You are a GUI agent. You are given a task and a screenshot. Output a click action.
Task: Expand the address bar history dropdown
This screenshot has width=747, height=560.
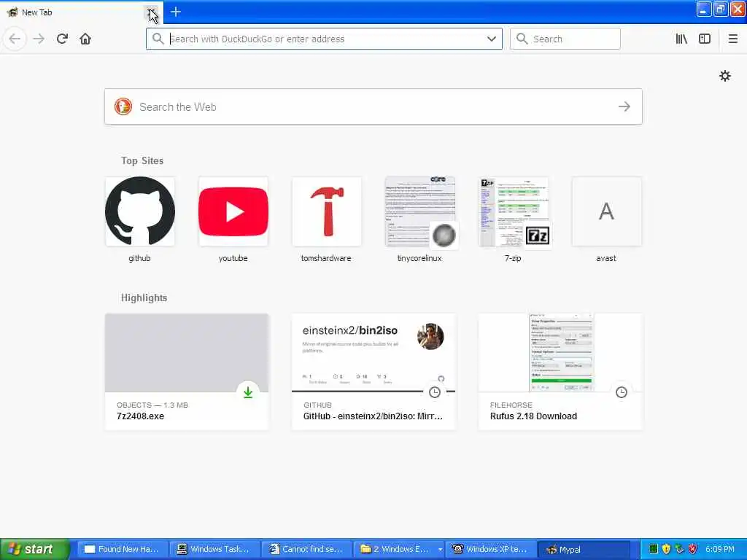[x=491, y=39]
